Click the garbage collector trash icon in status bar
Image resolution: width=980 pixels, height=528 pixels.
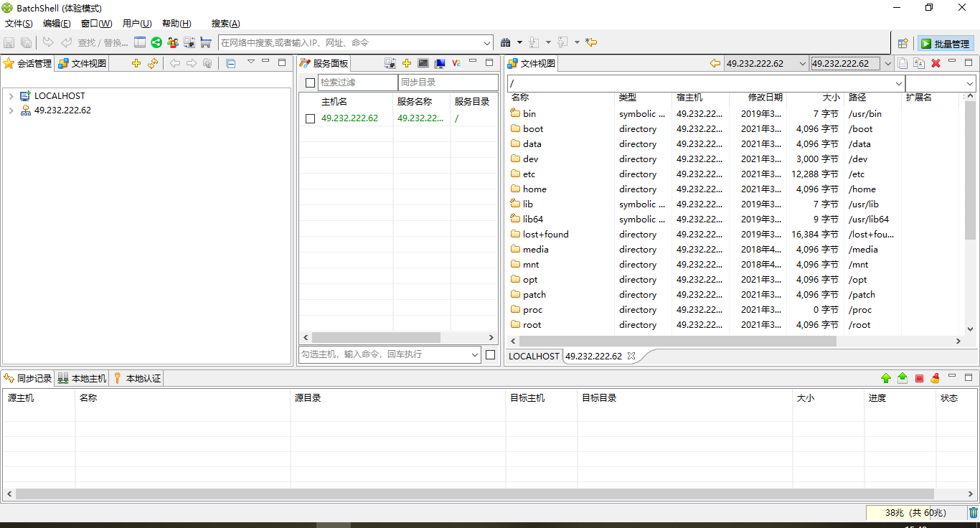974,513
